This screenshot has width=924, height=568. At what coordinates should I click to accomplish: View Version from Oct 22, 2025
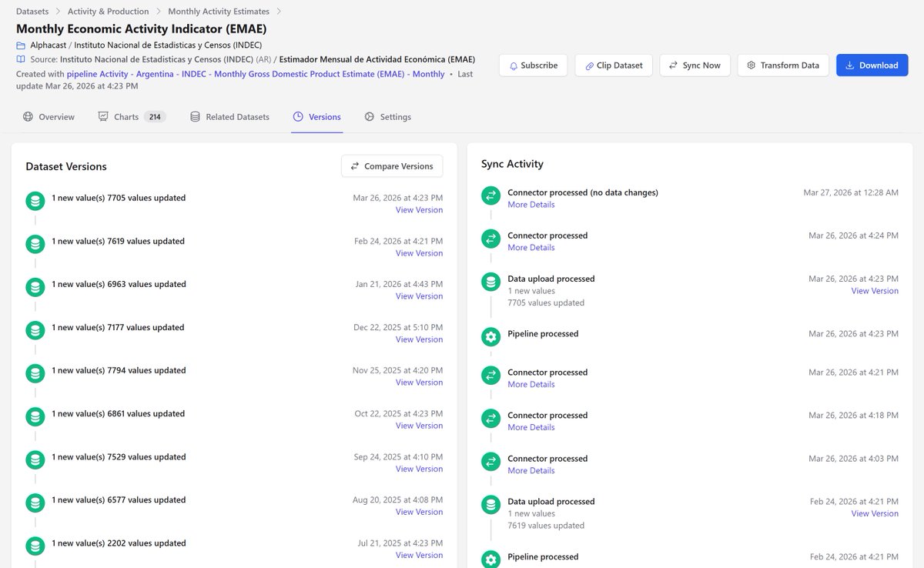pyautogui.click(x=419, y=426)
